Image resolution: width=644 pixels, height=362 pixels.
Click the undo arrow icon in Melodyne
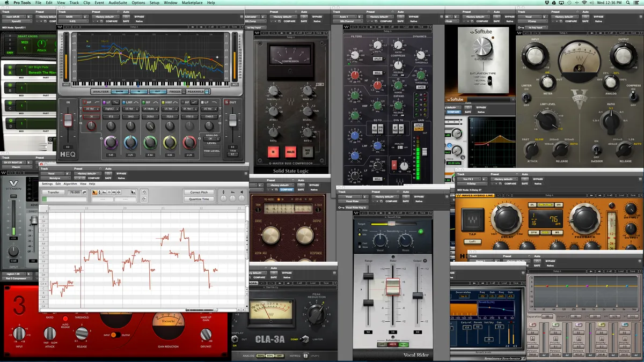[144, 192]
